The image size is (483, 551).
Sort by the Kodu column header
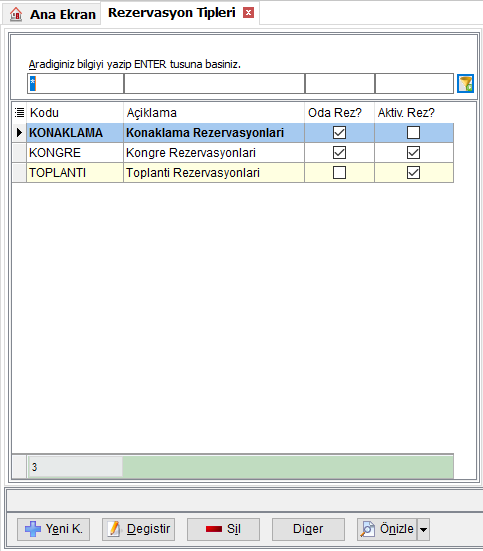point(44,113)
